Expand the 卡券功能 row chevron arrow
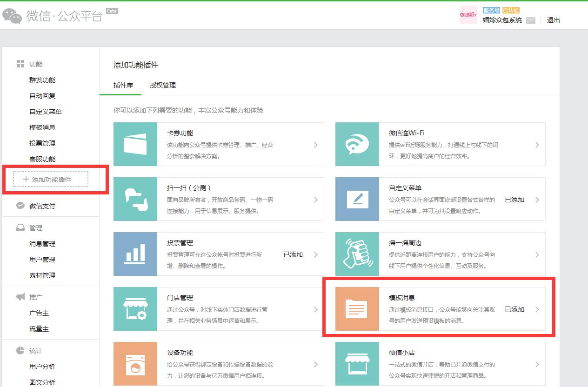588x387 pixels. (x=315, y=145)
